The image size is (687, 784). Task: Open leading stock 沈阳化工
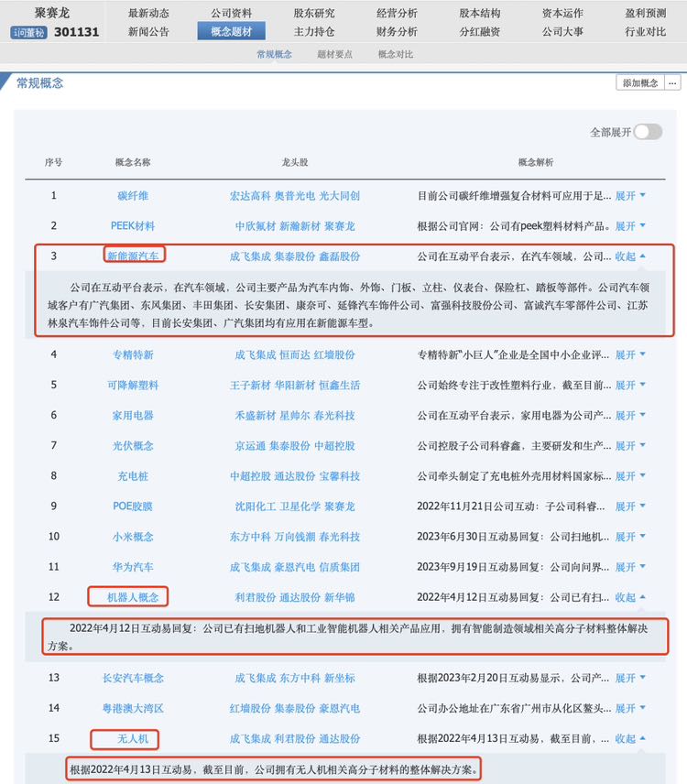pos(255,506)
